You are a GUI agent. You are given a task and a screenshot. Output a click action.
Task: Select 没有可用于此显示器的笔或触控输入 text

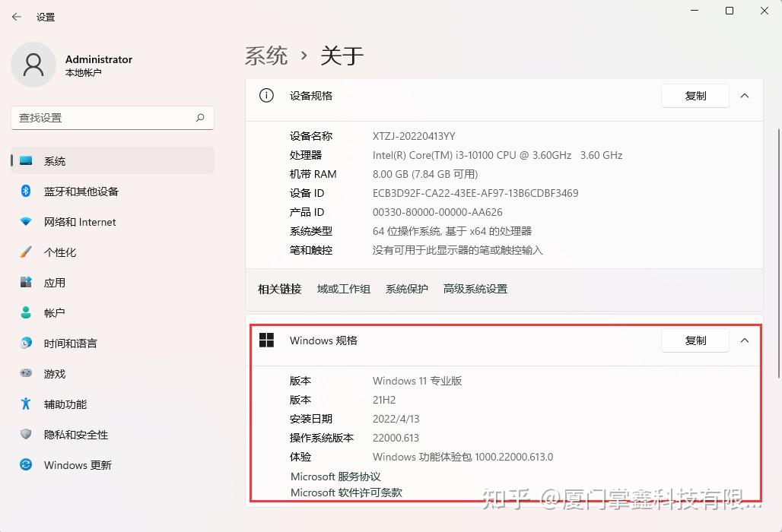pyautogui.click(x=457, y=250)
